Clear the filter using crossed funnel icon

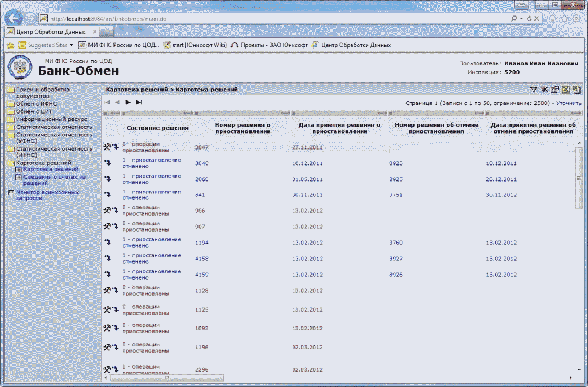point(544,90)
